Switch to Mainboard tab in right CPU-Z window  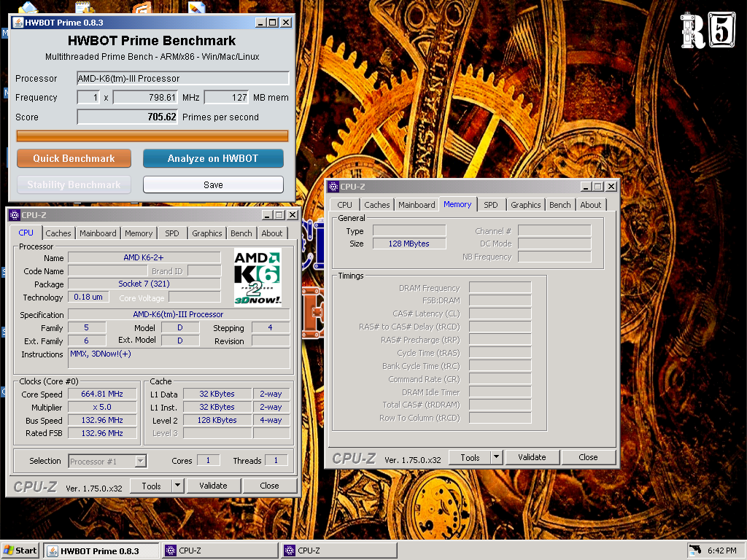click(417, 205)
